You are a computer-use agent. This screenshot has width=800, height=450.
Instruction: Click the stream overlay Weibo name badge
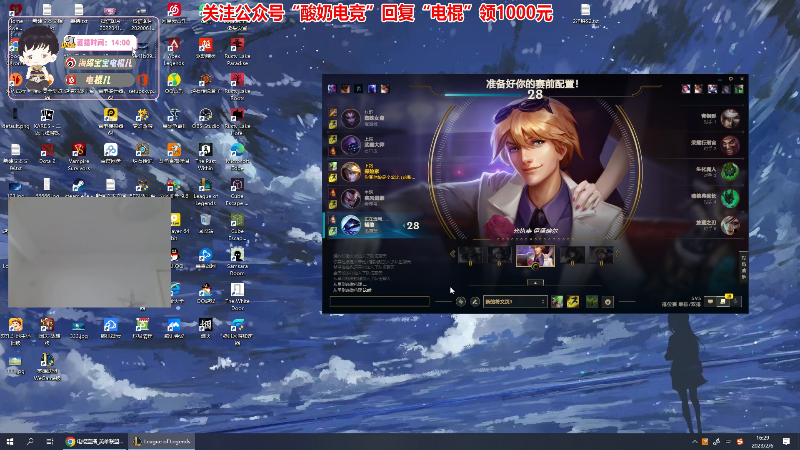pyautogui.click(x=101, y=63)
